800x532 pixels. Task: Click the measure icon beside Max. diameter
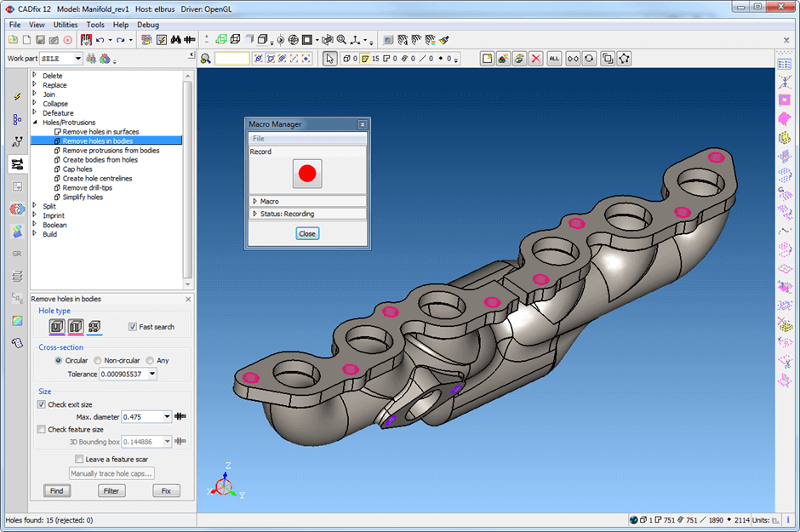pos(180,417)
